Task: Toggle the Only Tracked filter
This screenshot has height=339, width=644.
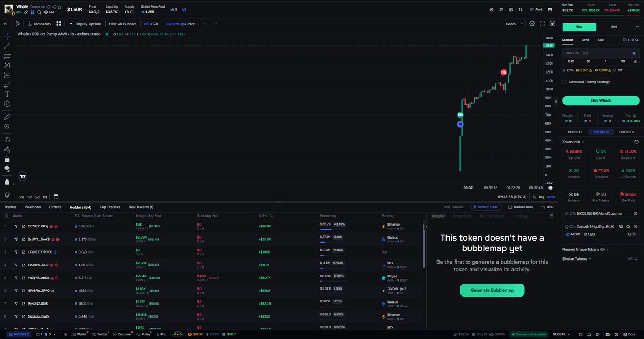Action: [453, 207]
